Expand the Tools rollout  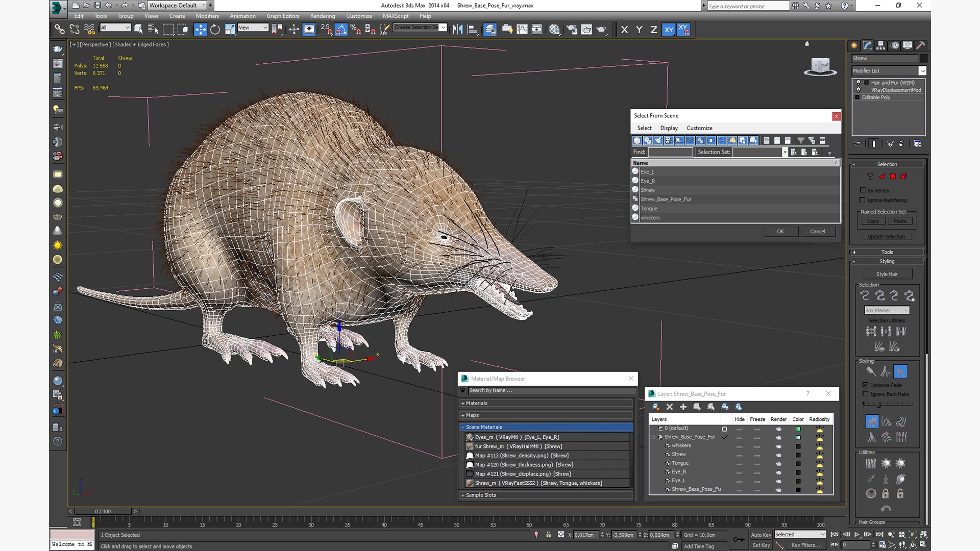click(x=887, y=252)
